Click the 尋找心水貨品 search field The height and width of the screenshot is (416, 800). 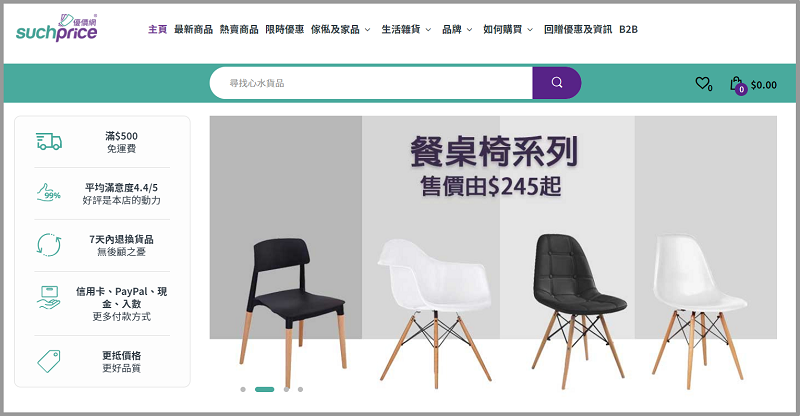371,83
